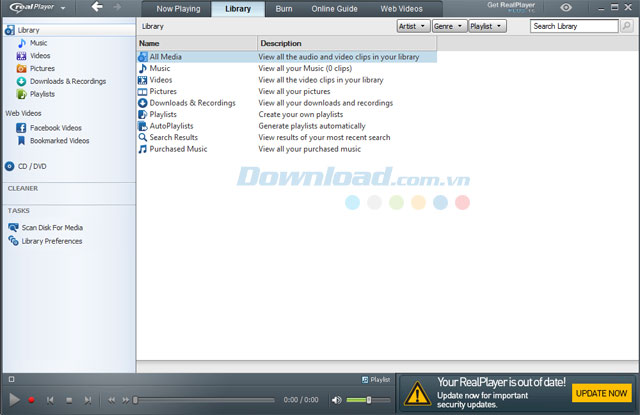
Task: Sort list by Description column header
Action: click(x=347, y=43)
